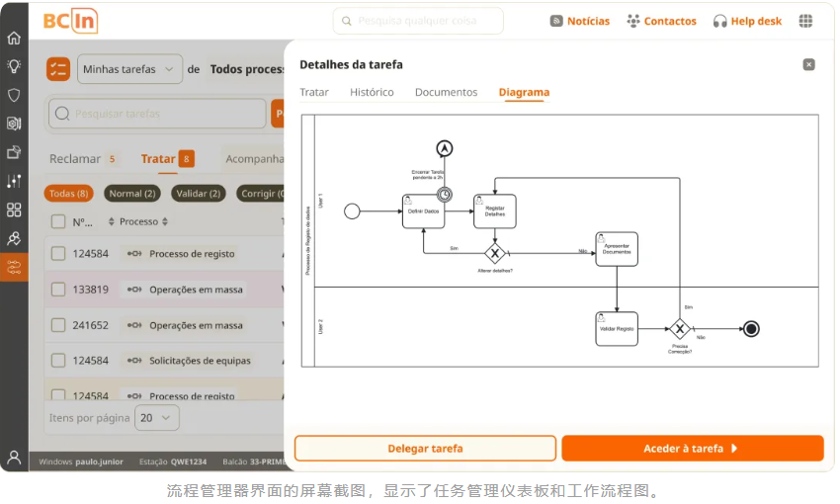The image size is (840, 504).
Task: Open the Documentos tab
Action: tap(446, 92)
